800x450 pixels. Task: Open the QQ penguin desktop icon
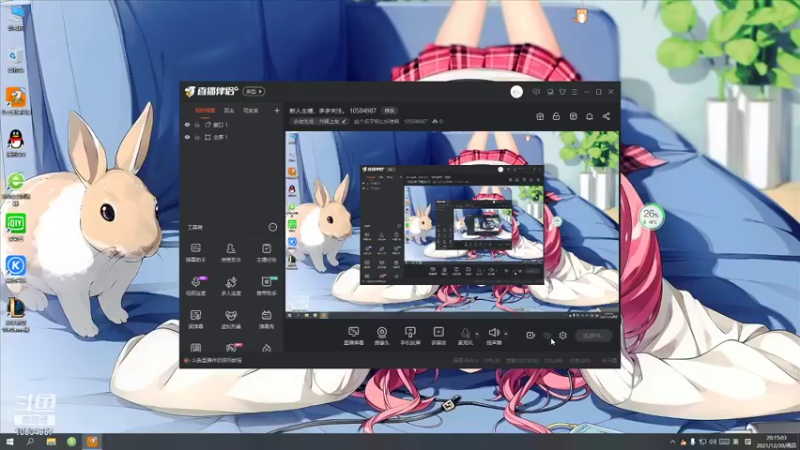pos(16,142)
